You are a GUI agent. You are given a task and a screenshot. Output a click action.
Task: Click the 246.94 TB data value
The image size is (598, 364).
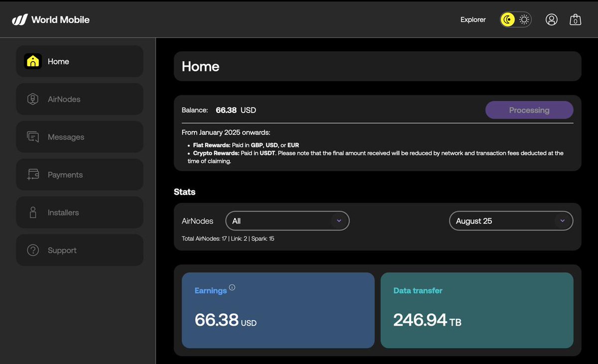pyautogui.click(x=427, y=320)
